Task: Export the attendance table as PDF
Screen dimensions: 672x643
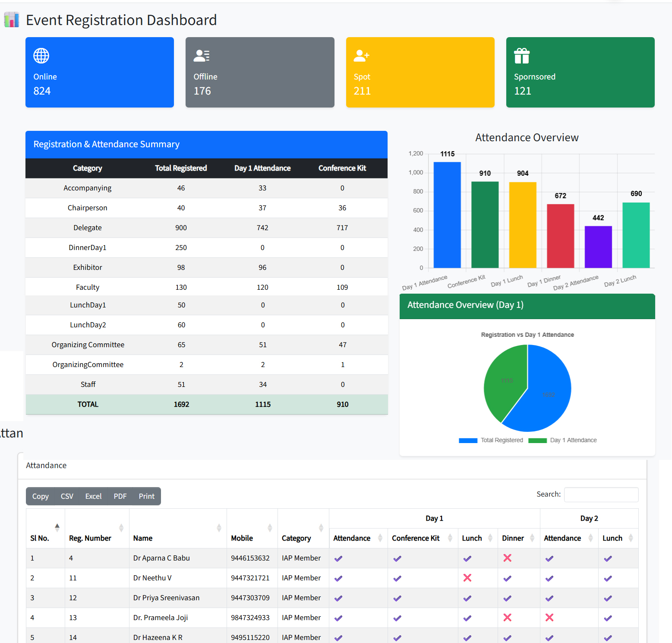Action: [x=120, y=496]
